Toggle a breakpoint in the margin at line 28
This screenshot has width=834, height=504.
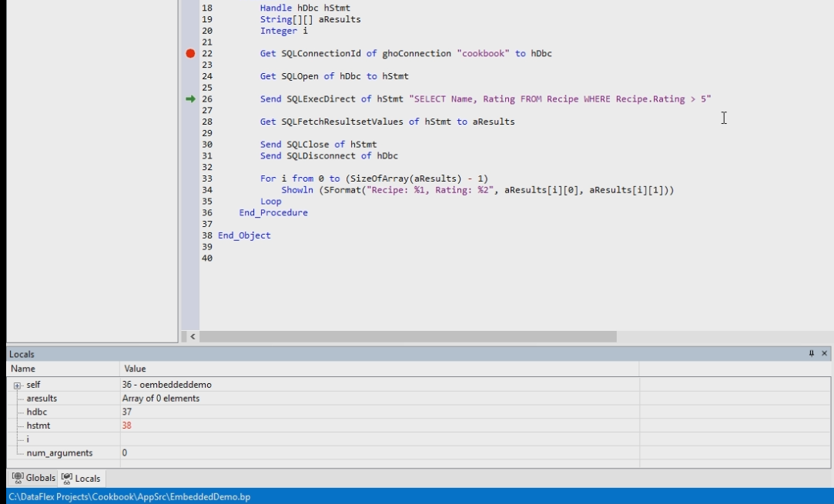coord(190,122)
